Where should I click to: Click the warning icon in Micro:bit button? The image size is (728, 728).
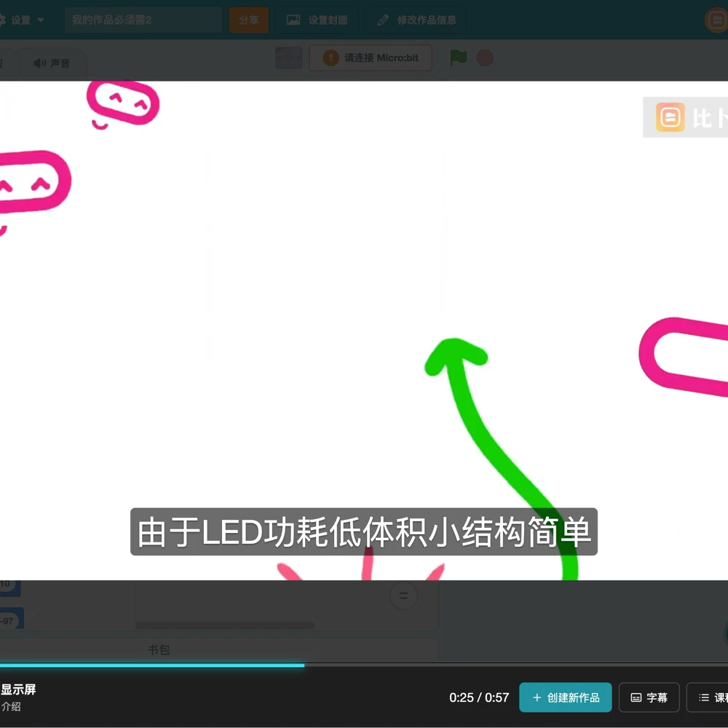[x=331, y=58]
